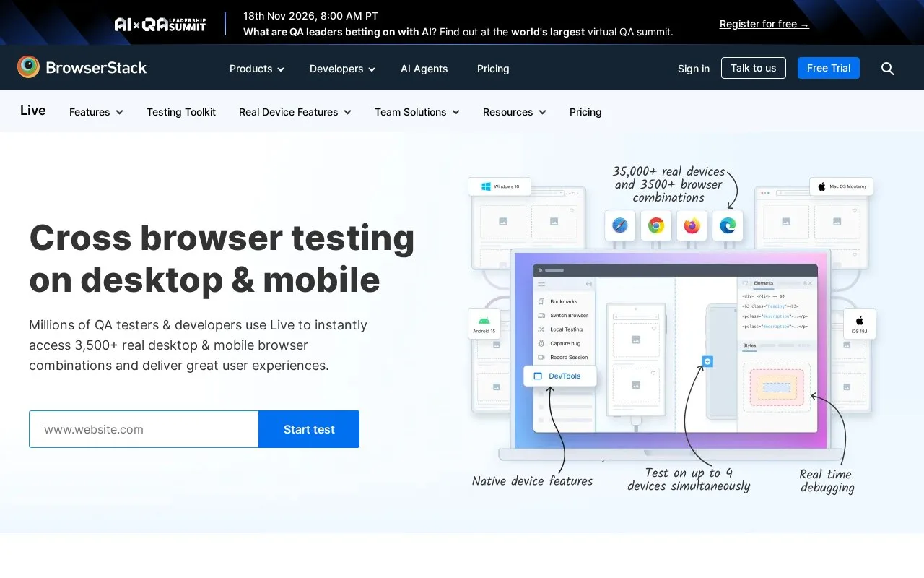Expand the Products menu
The width and height of the screenshot is (924, 578).
tap(257, 69)
